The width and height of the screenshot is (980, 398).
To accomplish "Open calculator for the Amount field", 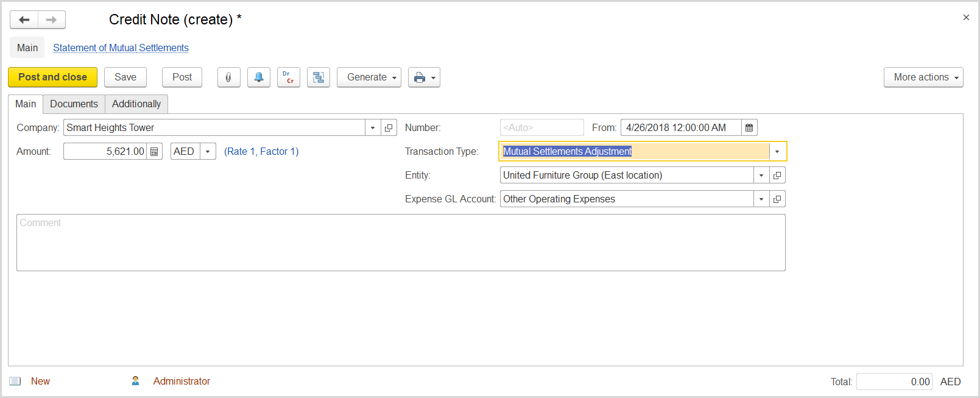I will [155, 151].
